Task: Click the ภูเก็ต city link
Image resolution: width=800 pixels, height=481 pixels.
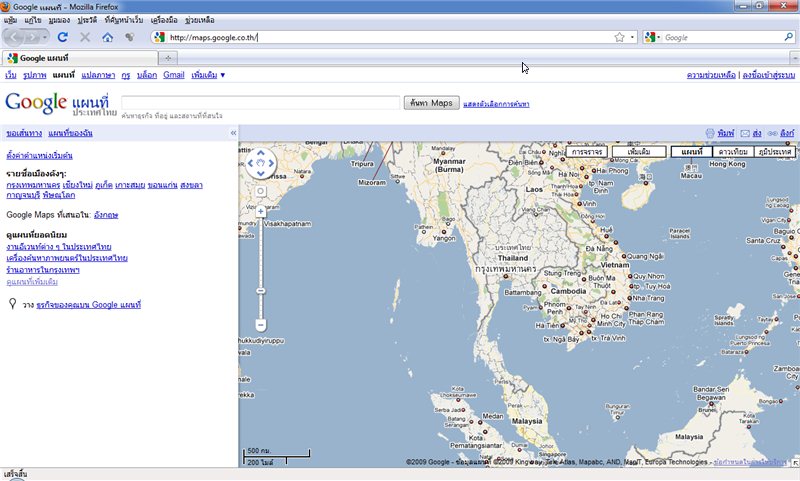Action: (x=104, y=185)
